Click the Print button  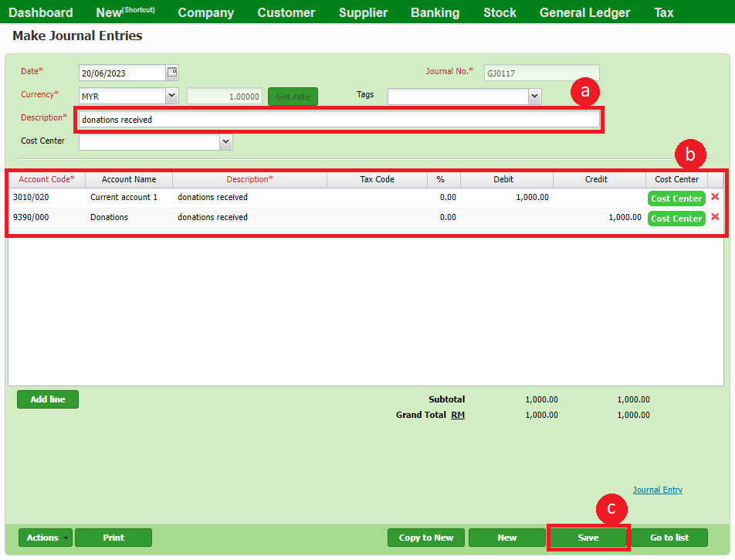113,538
